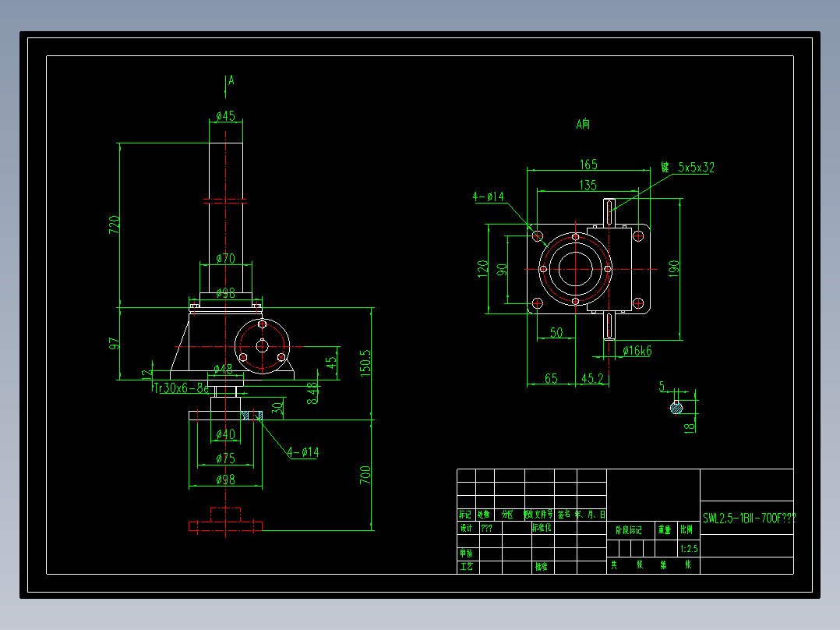This screenshot has height=630, width=840.
Task: Click the '8.48' dimension text
Action: tap(312, 393)
